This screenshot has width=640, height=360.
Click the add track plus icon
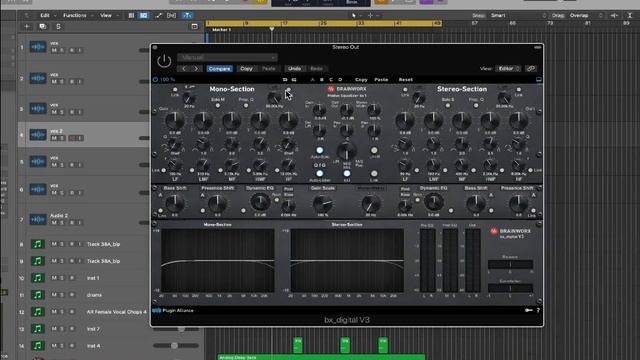click(27, 27)
